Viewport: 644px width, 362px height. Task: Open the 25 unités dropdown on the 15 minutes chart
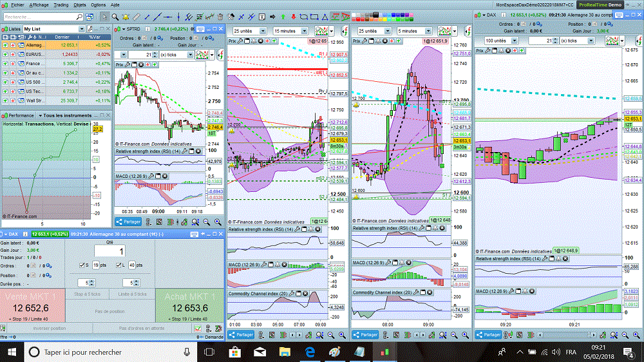point(263,31)
